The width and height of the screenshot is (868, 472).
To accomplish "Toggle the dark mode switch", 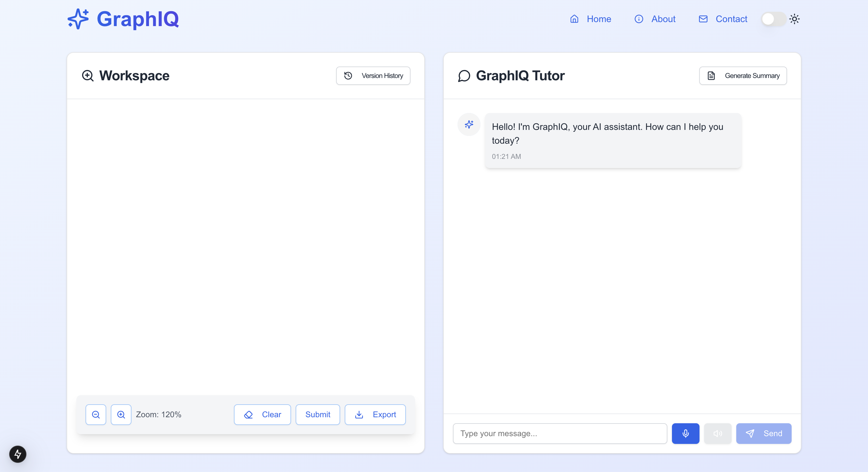I will coord(773,19).
